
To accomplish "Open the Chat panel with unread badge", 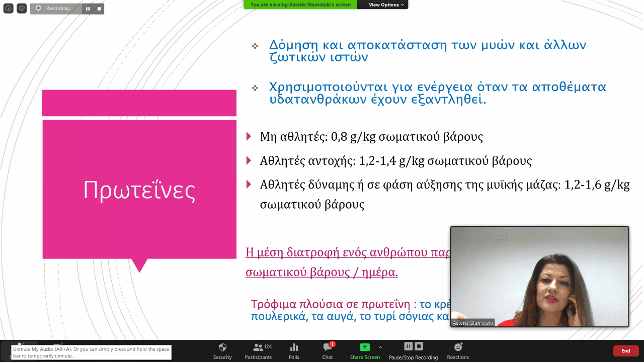I will [x=328, y=351].
